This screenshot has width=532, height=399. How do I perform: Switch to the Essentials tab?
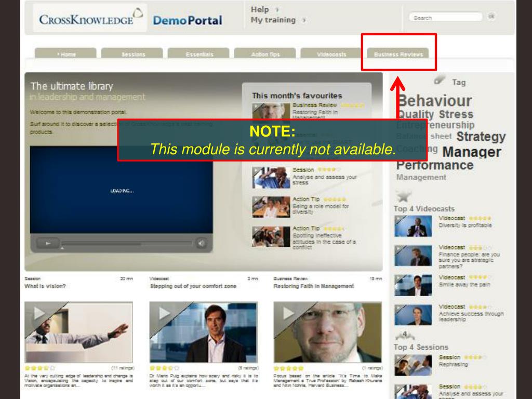click(x=198, y=54)
